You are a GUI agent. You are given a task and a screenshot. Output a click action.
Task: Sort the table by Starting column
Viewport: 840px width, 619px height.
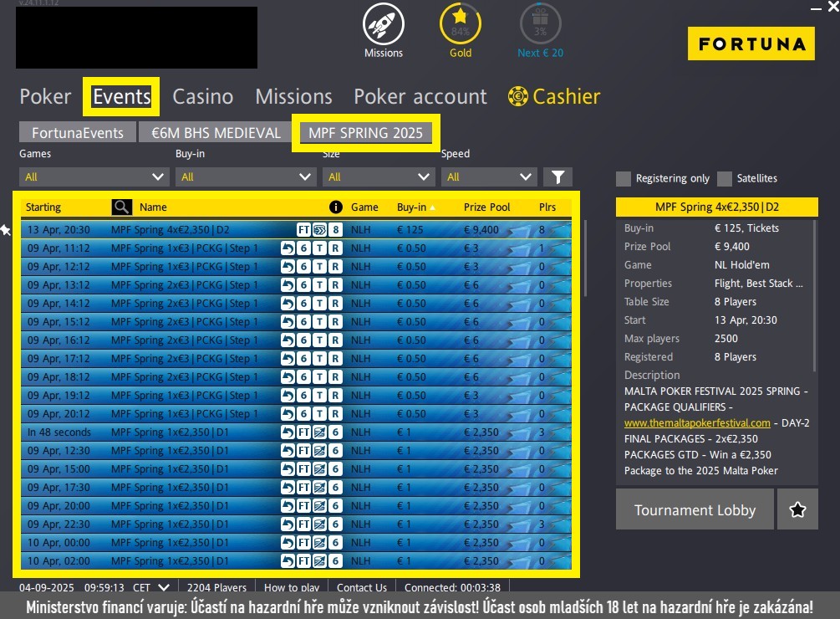43,207
